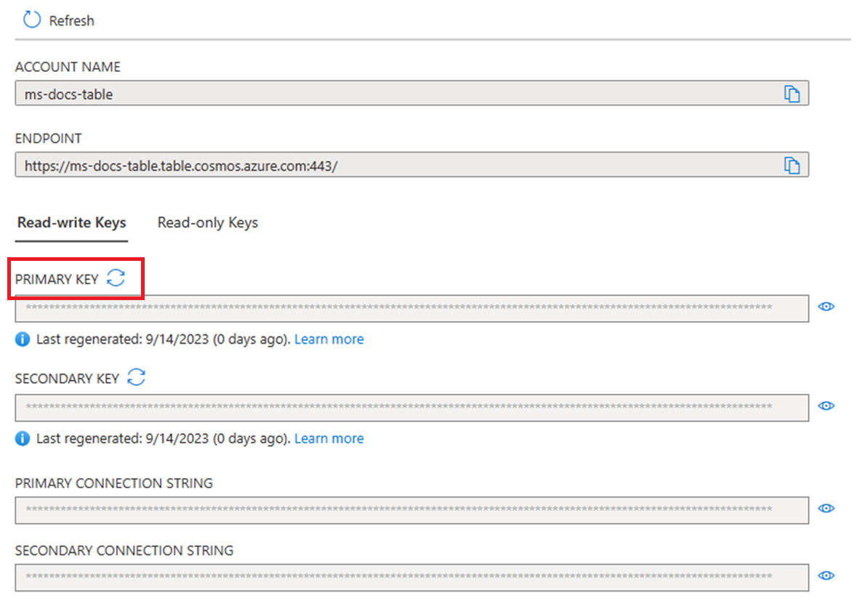868x614 pixels.
Task: Regenerate the secondary key
Action: tap(136, 377)
